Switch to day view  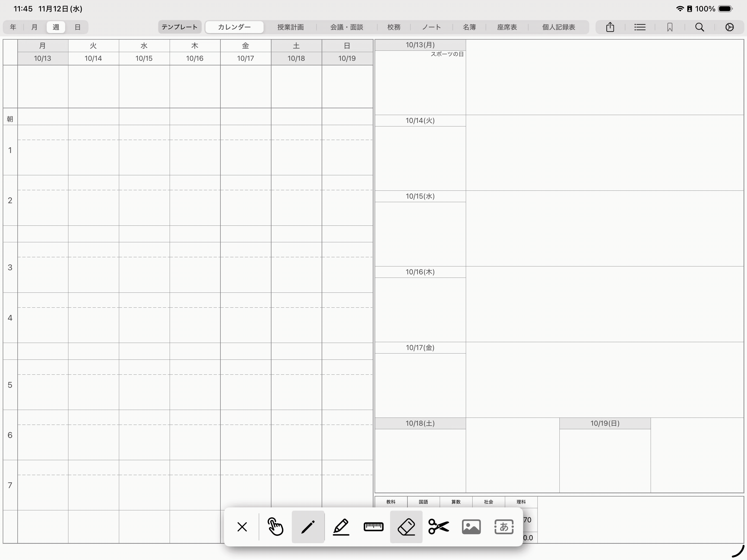[x=77, y=27]
